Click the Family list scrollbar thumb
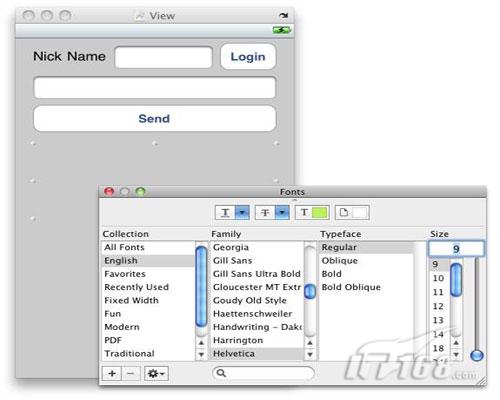Image resolution: width=500 pixels, height=400 pixels. point(310,291)
